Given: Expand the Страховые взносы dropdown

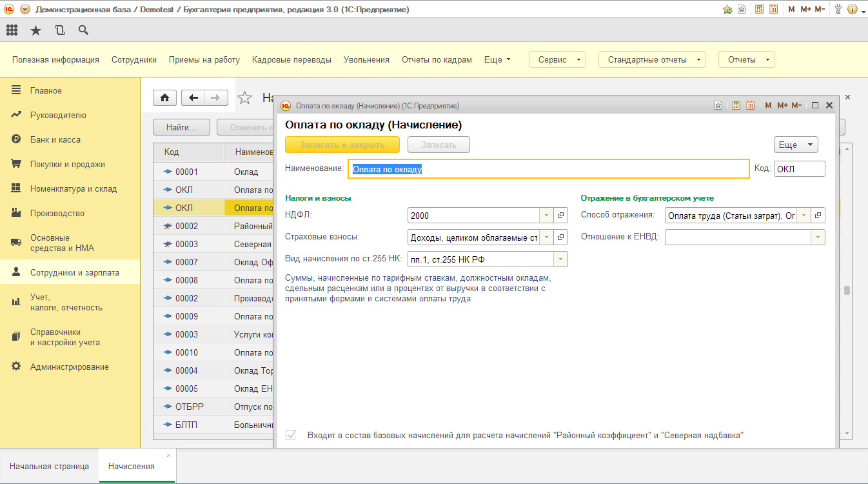Looking at the screenshot, I should point(547,237).
